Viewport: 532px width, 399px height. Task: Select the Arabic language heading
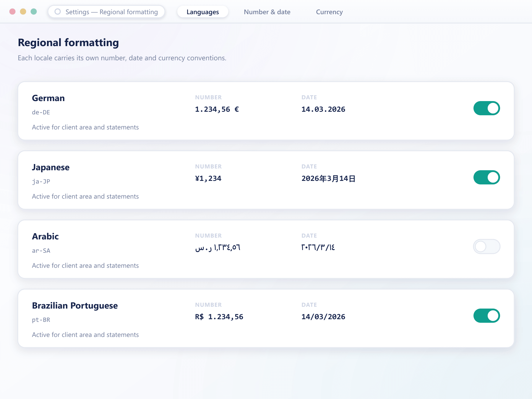45,236
